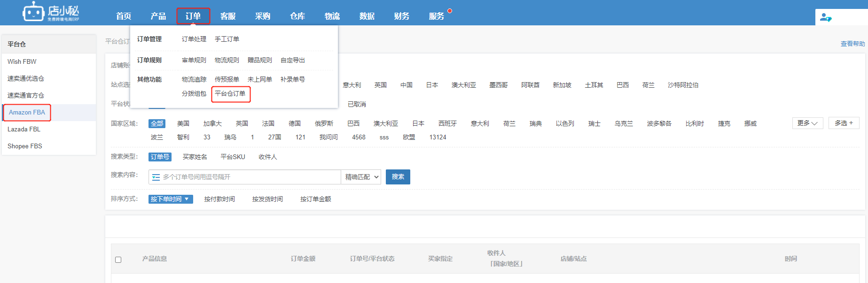Open the 订单 menu
Viewport: 868px width, 283px height.
tap(193, 16)
